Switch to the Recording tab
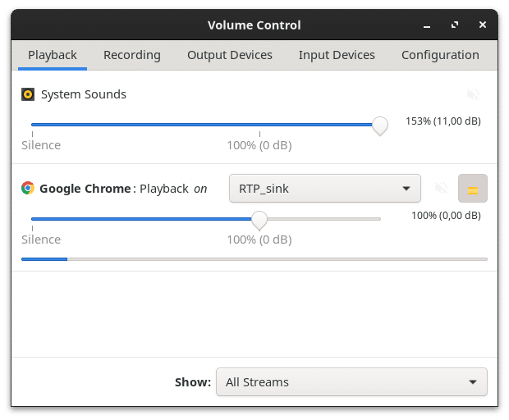The width and height of the screenshot is (509, 420). coord(131,55)
